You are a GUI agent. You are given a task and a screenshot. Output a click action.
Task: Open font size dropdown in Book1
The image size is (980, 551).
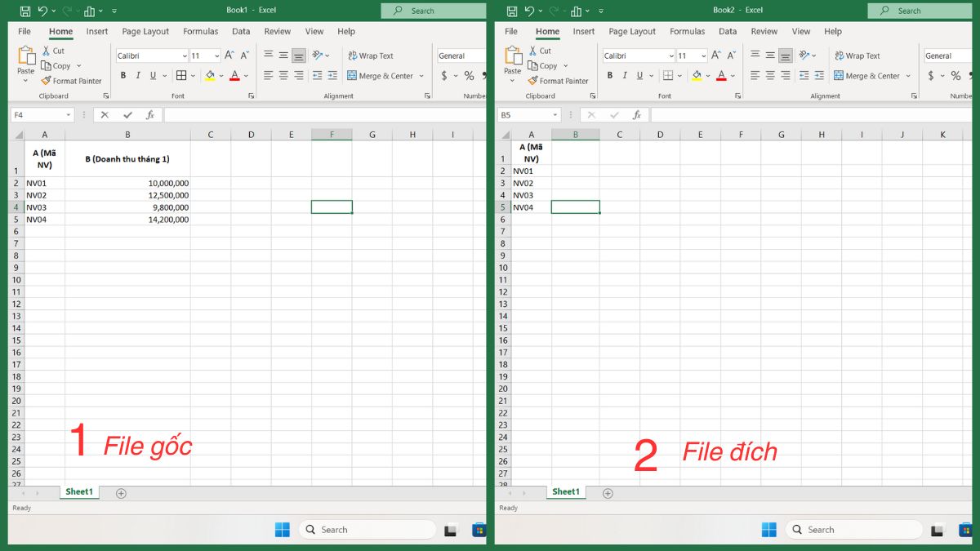click(x=216, y=56)
